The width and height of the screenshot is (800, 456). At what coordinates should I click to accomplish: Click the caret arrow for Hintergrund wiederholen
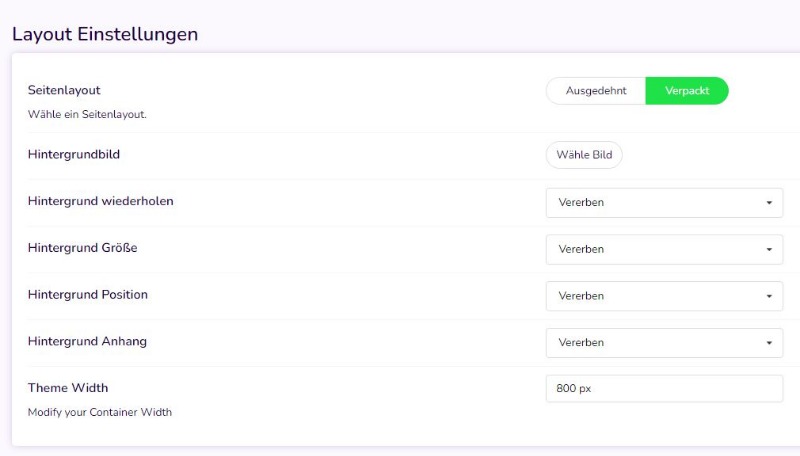pyautogui.click(x=769, y=203)
